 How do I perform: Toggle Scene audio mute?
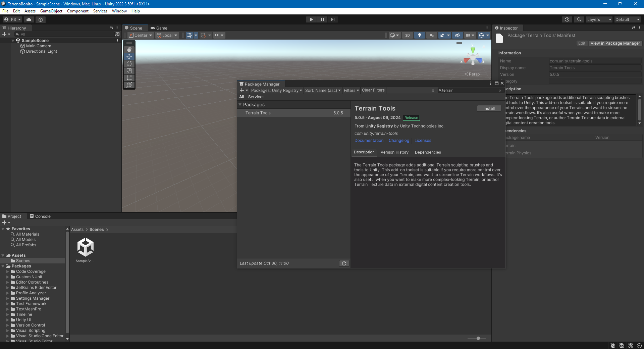[431, 35]
